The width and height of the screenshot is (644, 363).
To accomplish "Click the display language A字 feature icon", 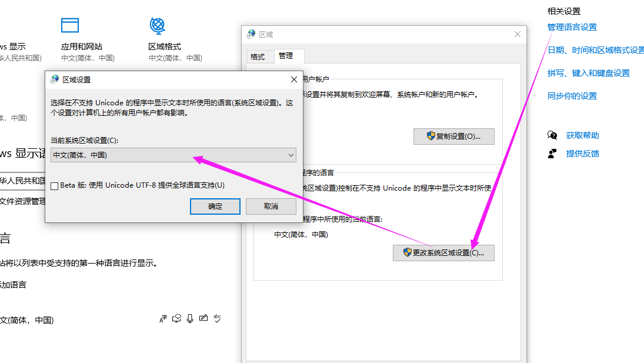I will 163,319.
